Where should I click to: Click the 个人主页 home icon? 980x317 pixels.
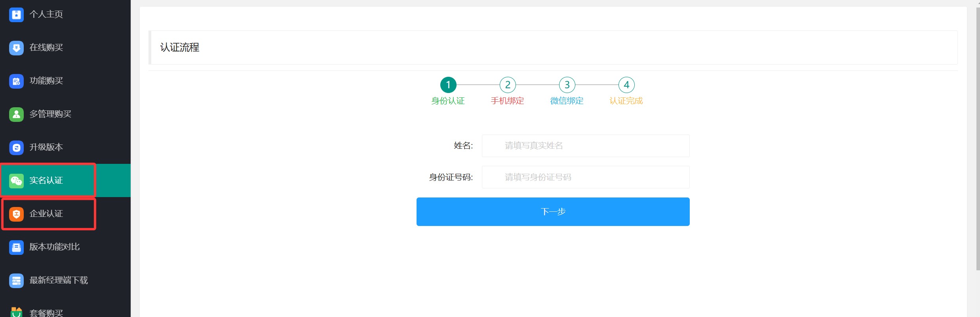click(16, 15)
